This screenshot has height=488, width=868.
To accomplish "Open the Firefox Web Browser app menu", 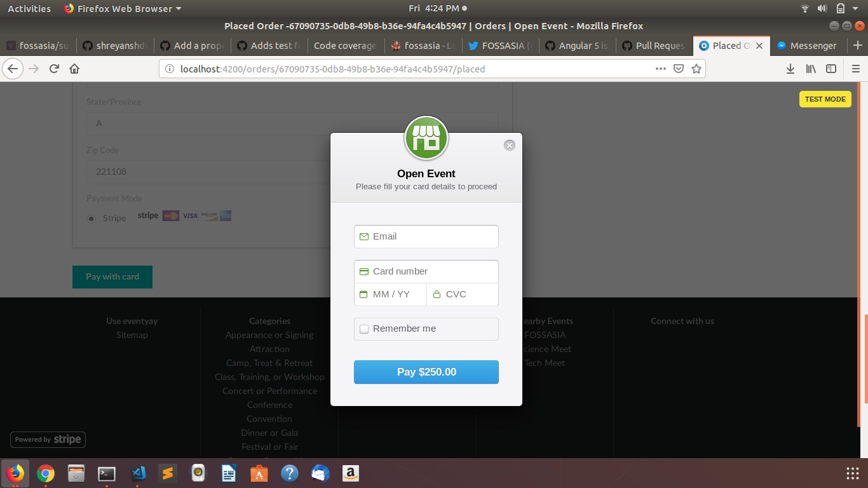I will 123,9.
